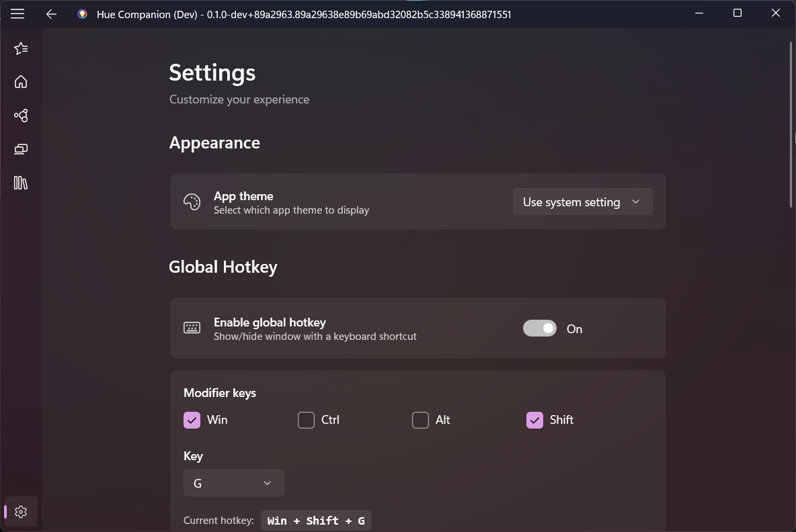Image resolution: width=796 pixels, height=532 pixels.
Task: Click the vertical scrollbar on the right
Action: tap(791, 125)
